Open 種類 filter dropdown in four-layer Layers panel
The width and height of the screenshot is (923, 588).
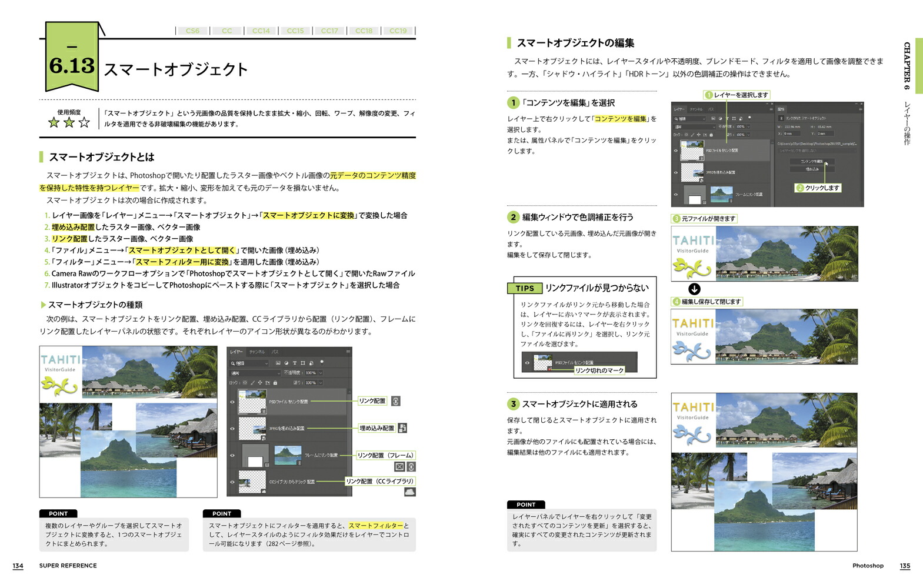pos(249,363)
